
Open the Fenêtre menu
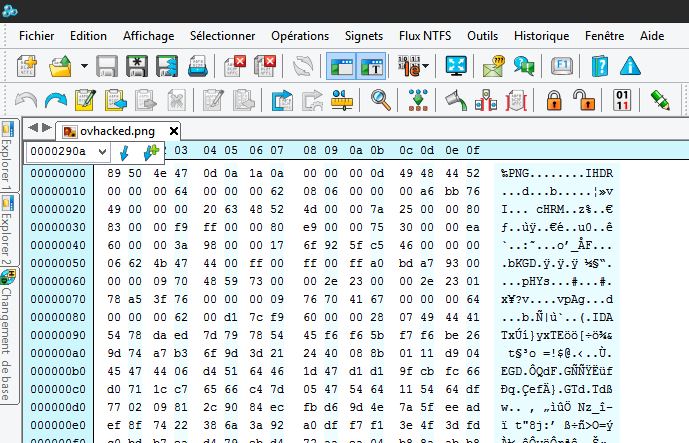coord(604,36)
